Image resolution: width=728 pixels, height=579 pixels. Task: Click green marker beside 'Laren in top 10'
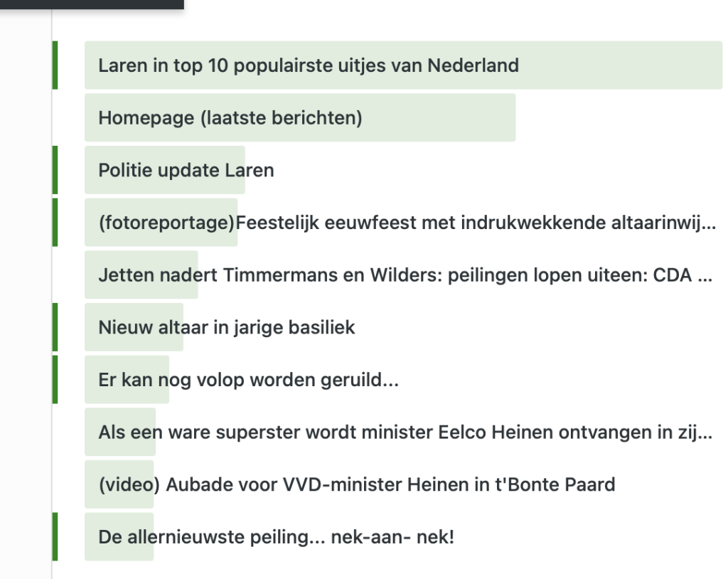55,65
